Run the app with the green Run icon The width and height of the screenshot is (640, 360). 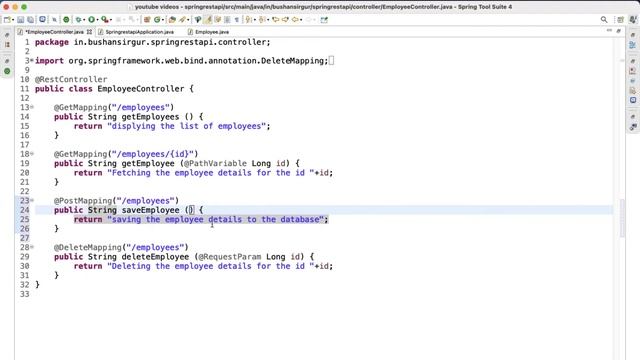91,20
